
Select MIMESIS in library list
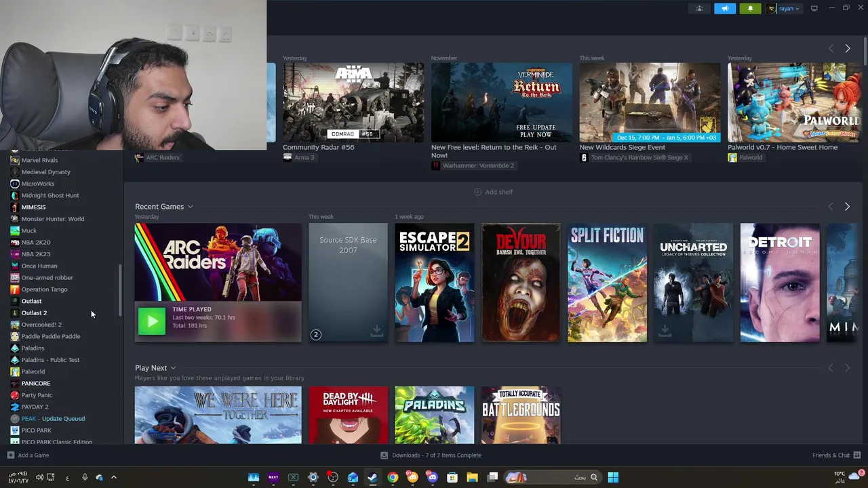point(33,207)
